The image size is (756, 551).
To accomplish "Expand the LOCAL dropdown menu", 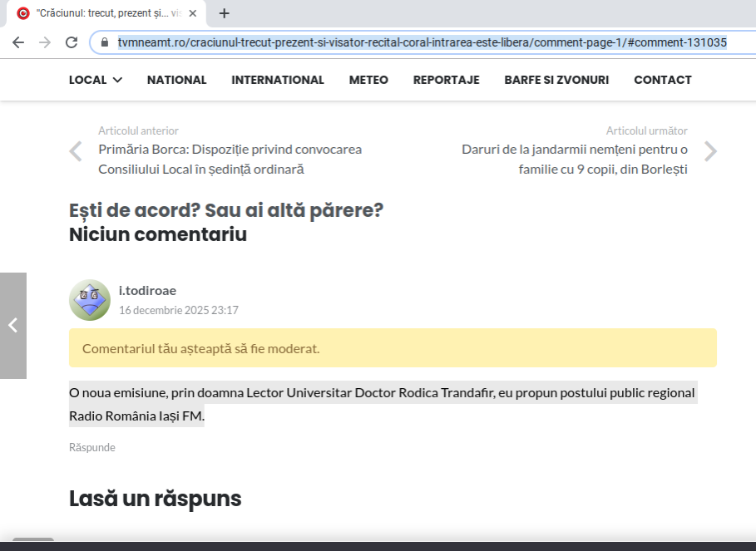I will point(96,80).
